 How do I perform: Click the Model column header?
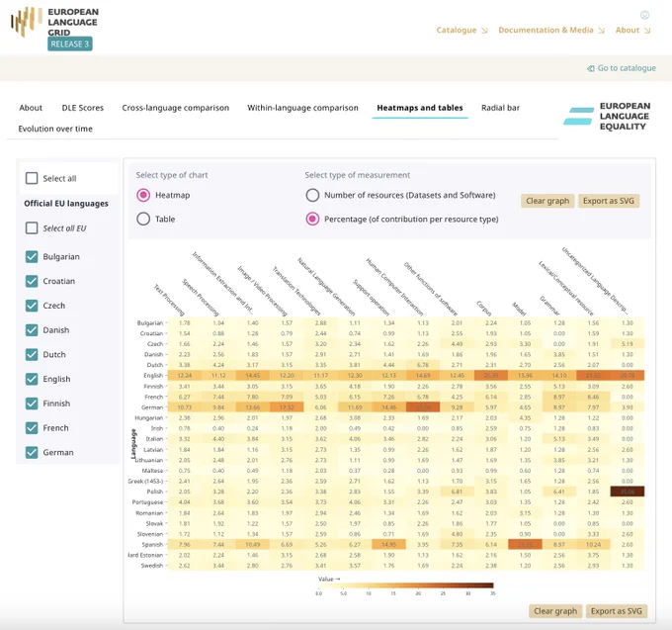(x=519, y=309)
